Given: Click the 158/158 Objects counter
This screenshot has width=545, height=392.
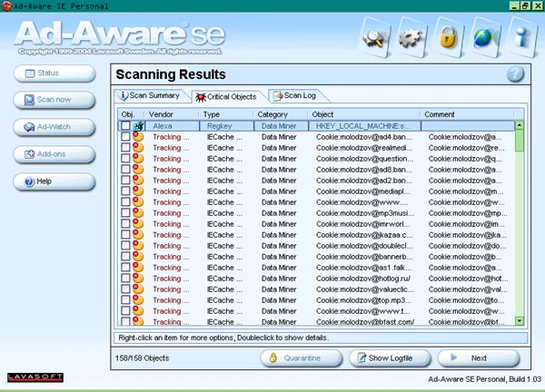Looking at the screenshot, I should [x=143, y=358].
